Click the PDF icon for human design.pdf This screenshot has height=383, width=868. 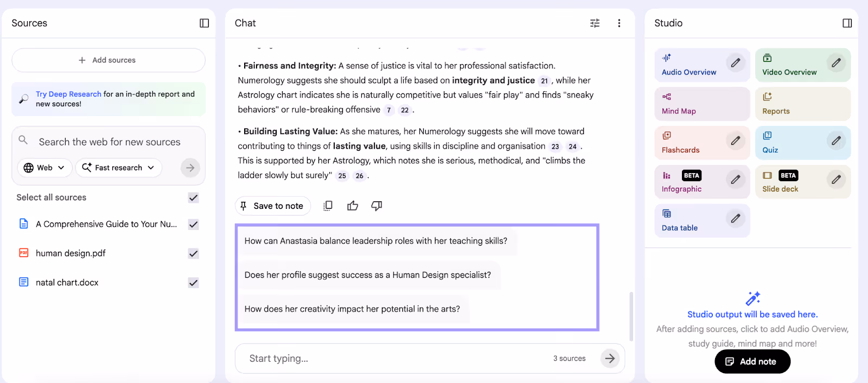pyautogui.click(x=24, y=253)
